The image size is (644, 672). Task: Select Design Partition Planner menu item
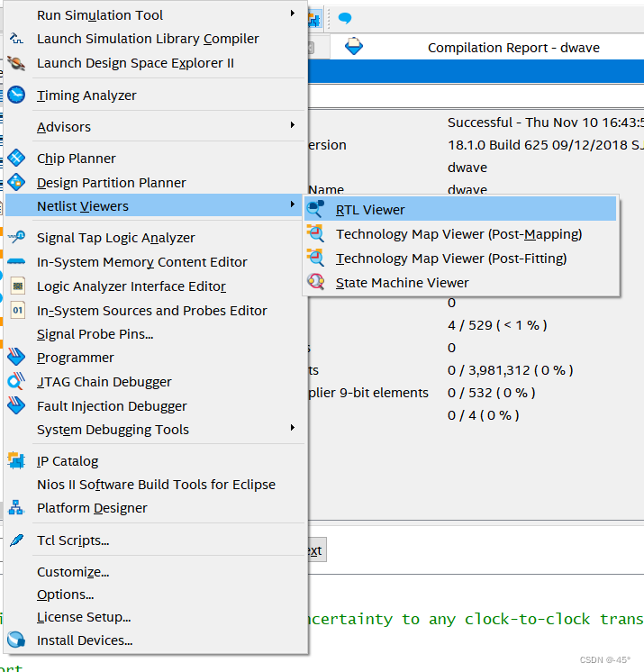point(154,183)
